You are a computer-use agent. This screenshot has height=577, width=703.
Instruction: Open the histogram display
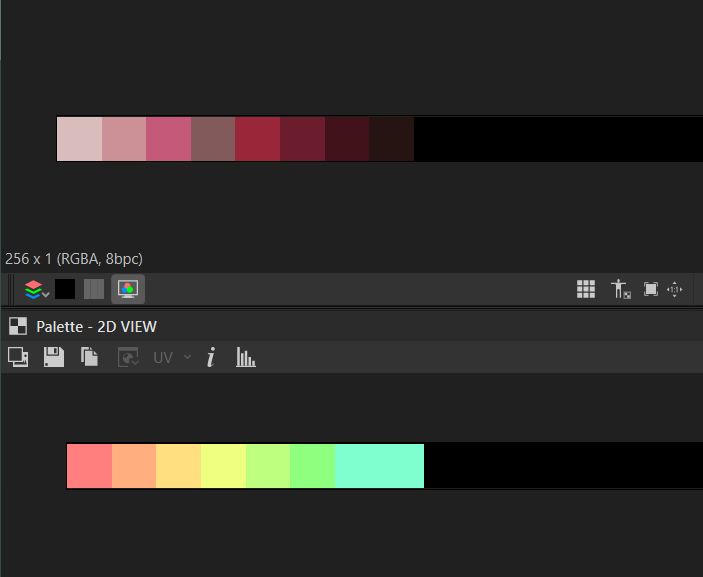pos(246,357)
